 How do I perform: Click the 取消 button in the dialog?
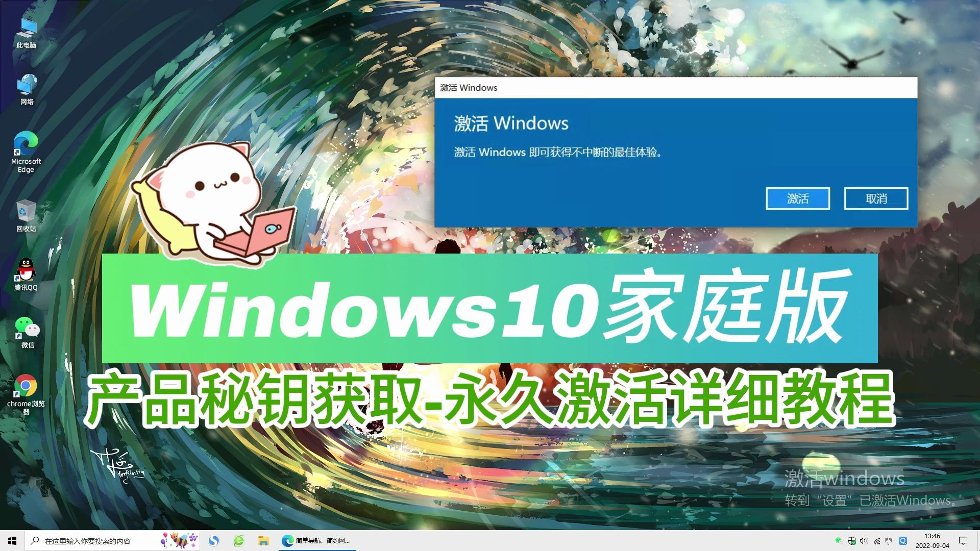click(x=876, y=198)
